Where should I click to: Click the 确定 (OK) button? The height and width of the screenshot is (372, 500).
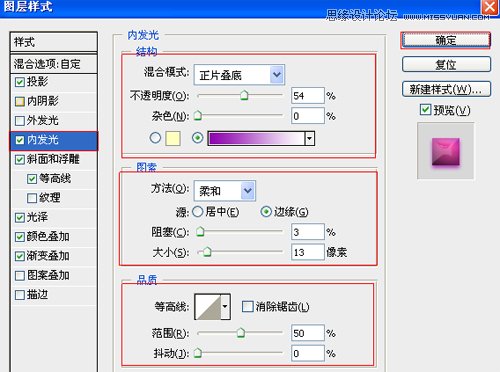pos(446,40)
